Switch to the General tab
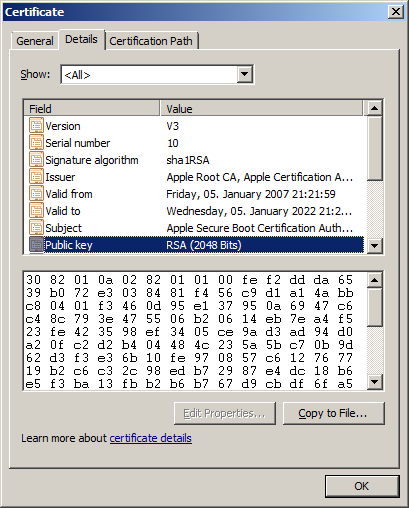 [35, 41]
